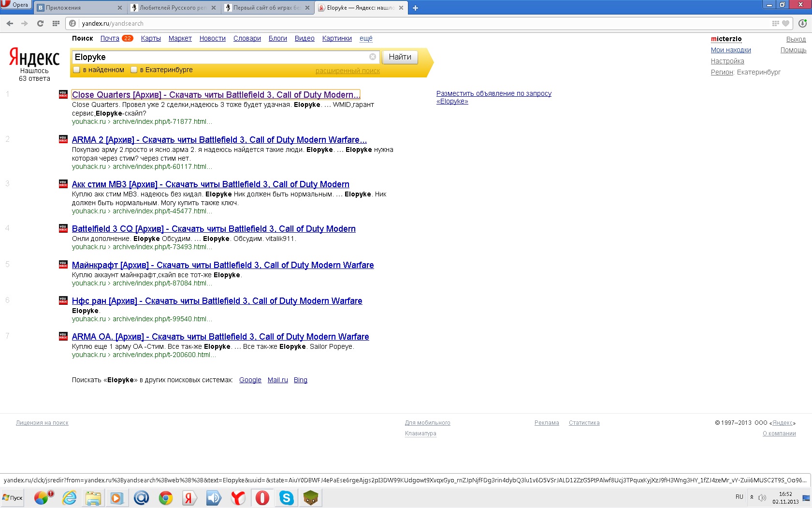Open 'ARMA 2 [Архив]' search result
Screen dimensions: 812x508
[x=219, y=140]
